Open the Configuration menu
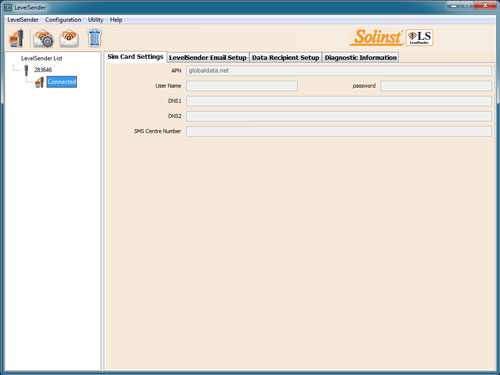The image size is (500, 375). pos(63,20)
